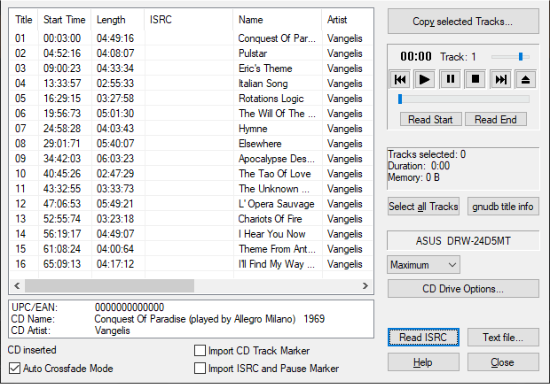Image resolution: width=550 pixels, height=384 pixels.
Task: Enable Import CD Track Marker checkbox
Action: 200,350
